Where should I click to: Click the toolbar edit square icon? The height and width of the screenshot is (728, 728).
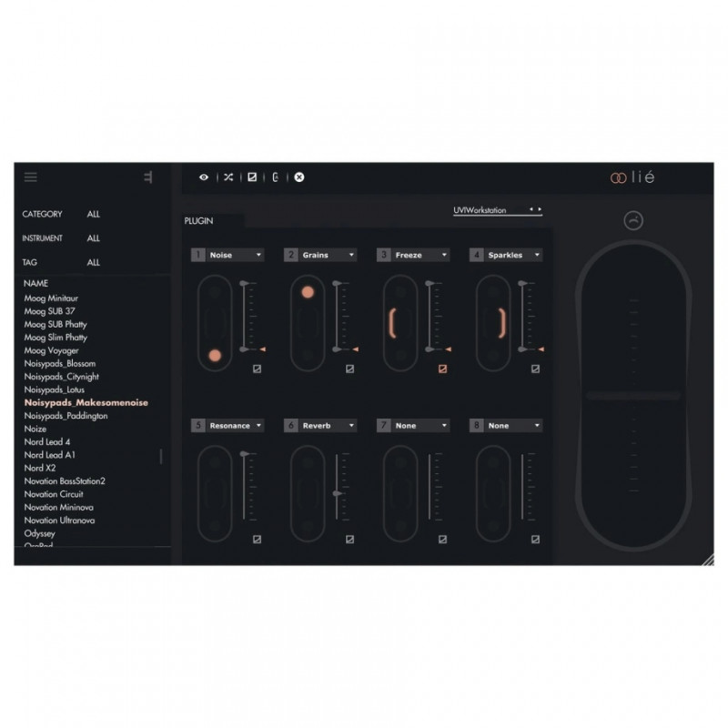click(x=252, y=177)
